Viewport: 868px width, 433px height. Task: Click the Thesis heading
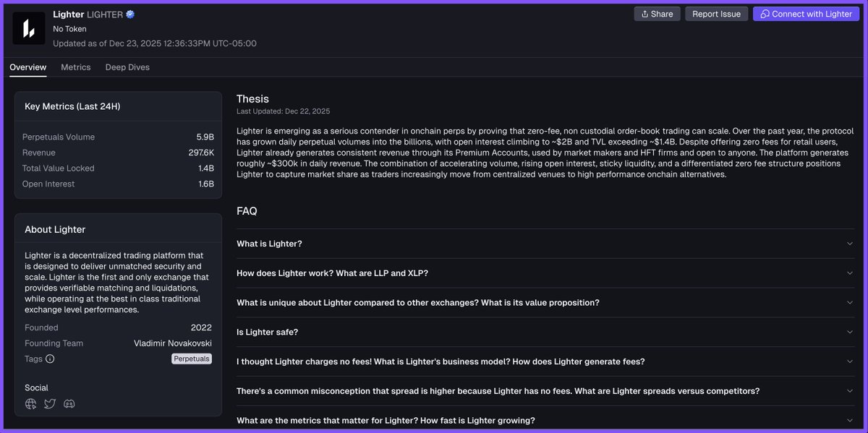point(252,99)
